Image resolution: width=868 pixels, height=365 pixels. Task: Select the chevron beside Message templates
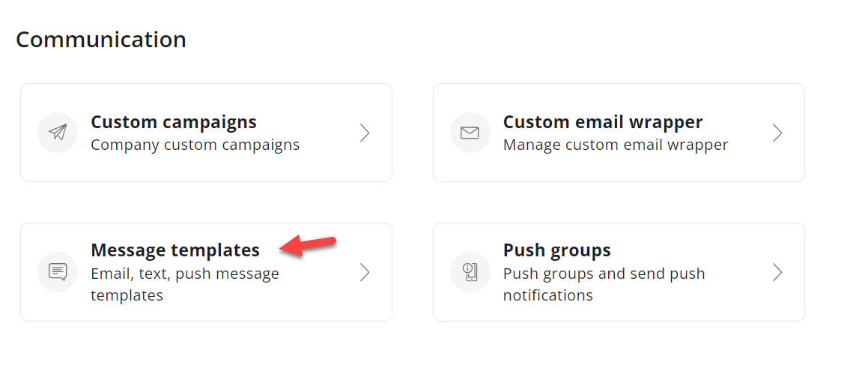[x=364, y=272]
